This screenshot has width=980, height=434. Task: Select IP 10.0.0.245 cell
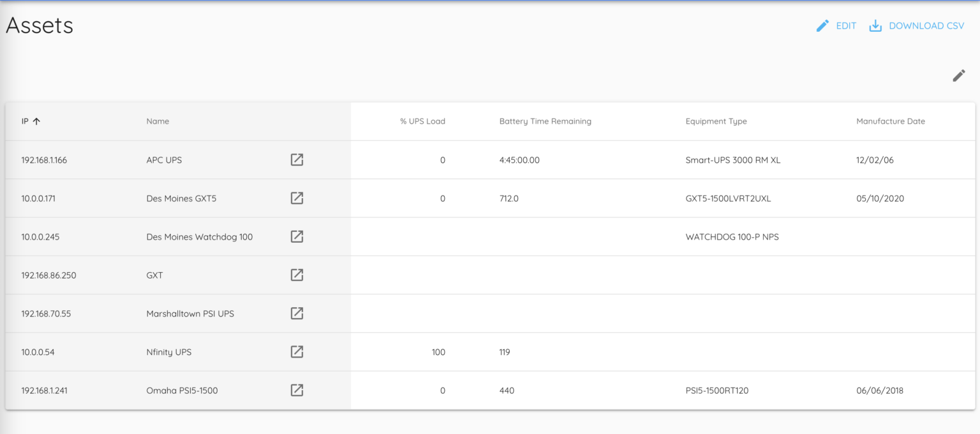(x=40, y=237)
